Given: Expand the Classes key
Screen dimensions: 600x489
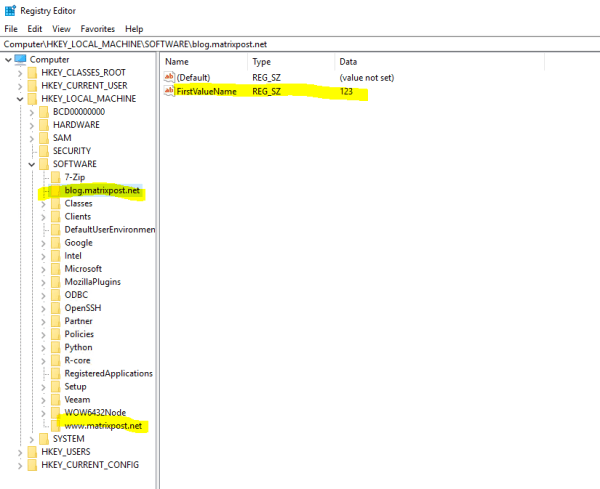Looking at the screenshot, I should [x=43, y=204].
